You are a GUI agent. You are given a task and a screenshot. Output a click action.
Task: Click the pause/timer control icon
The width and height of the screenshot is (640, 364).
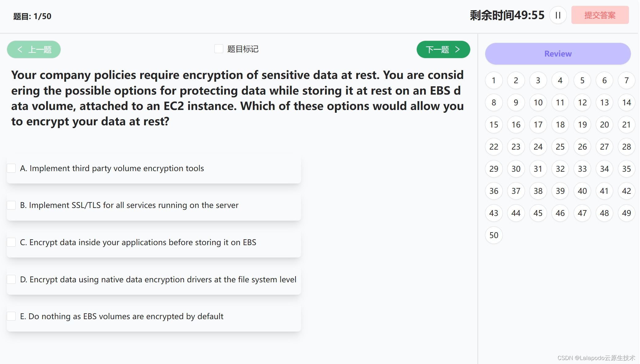click(558, 15)
